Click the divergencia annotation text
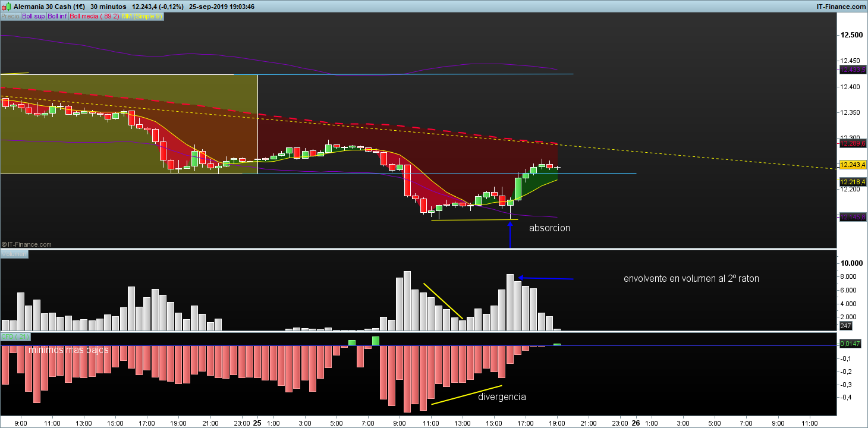The height and width of the screenshot is (428, 868). pos(502,396)
